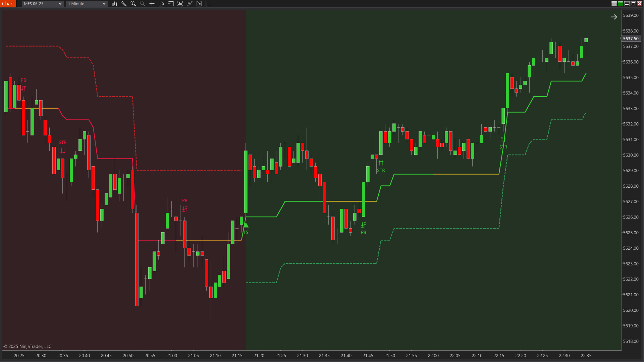Click the TS trend signal marker on chart
The width and height of the screenshot is (644, 362).
246,227
